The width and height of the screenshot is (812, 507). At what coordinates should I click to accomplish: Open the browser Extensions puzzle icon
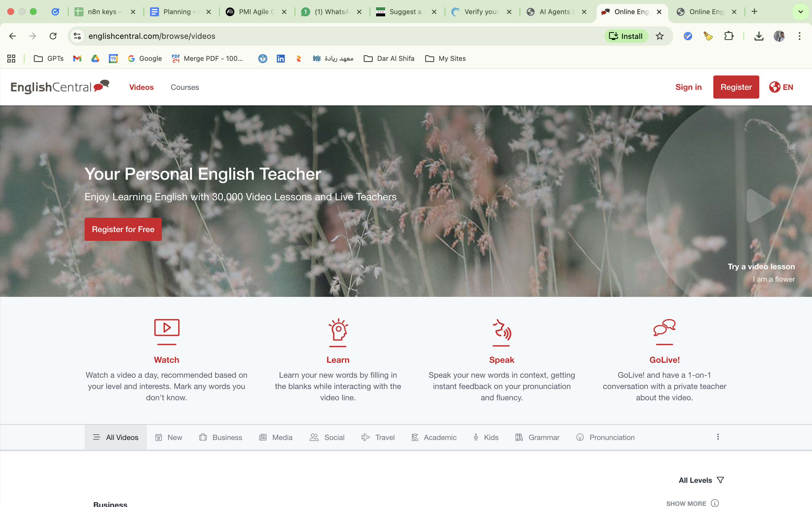click(x=729, y=36)
